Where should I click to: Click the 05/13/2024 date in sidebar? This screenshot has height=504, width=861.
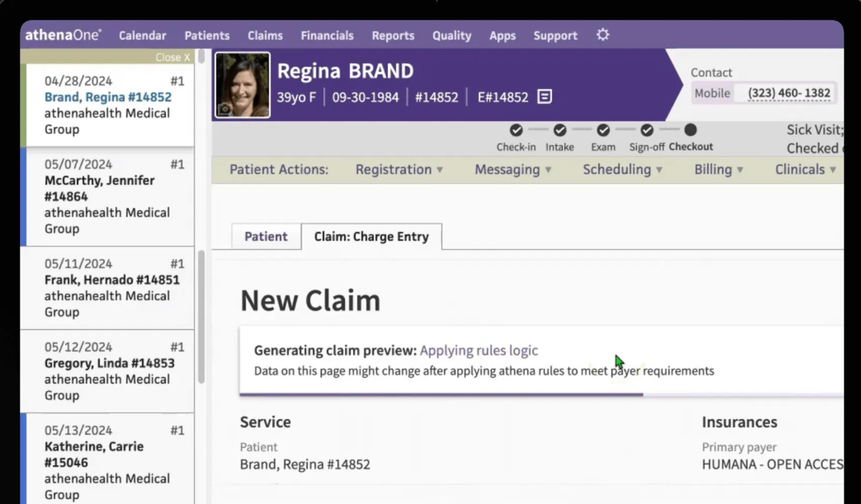pyautogui.click(x=78, y=430)
